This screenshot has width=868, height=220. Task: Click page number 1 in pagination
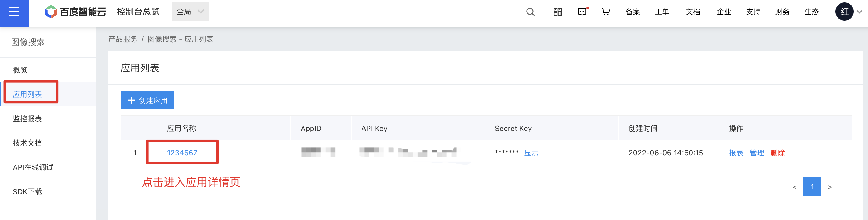click(x=812, y=187)
